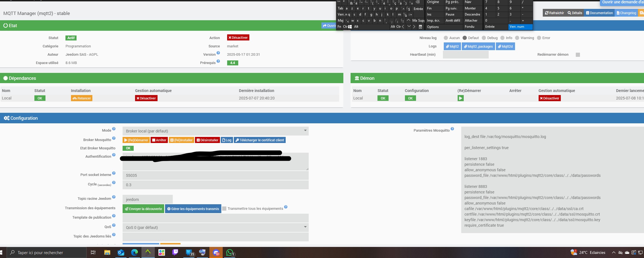Click the green (Re)Démarrer play icon for démon
The width and height of the screenshot is (644, 258).
pos(460,98)
